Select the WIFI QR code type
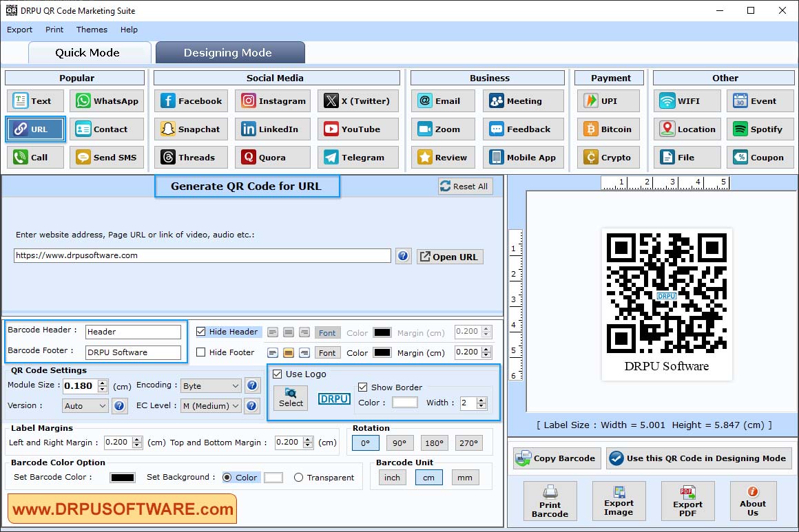This screenshot has width=799, height=532. click(x=687, y=100)
